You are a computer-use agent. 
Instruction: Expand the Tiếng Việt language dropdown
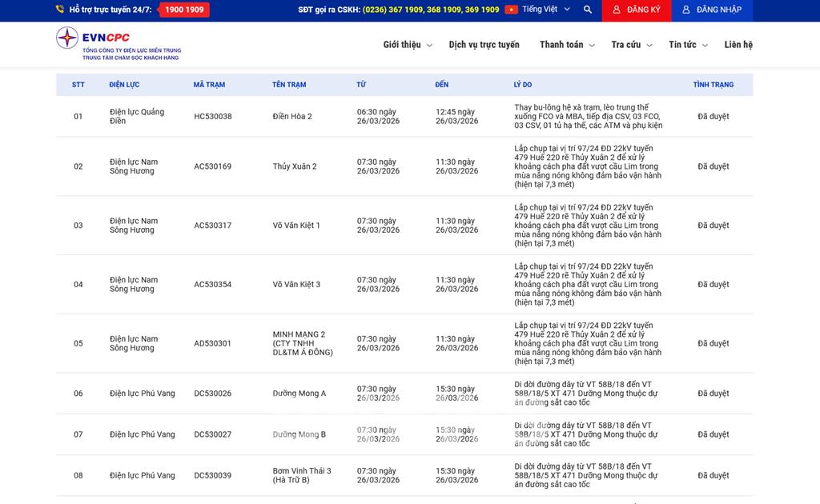pyautogui.click(x=567, y=10)
